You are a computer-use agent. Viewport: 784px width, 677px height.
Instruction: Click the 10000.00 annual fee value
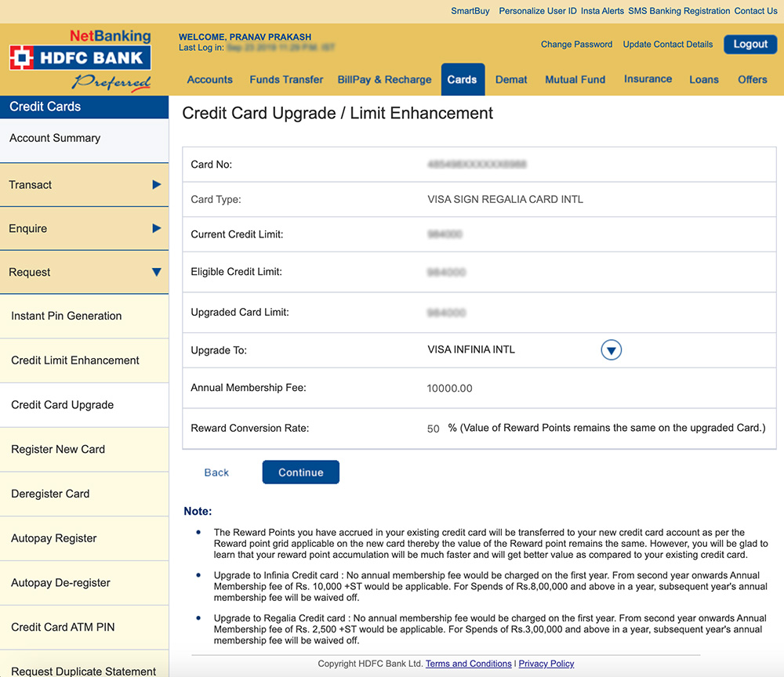click(x=449, y=388)
